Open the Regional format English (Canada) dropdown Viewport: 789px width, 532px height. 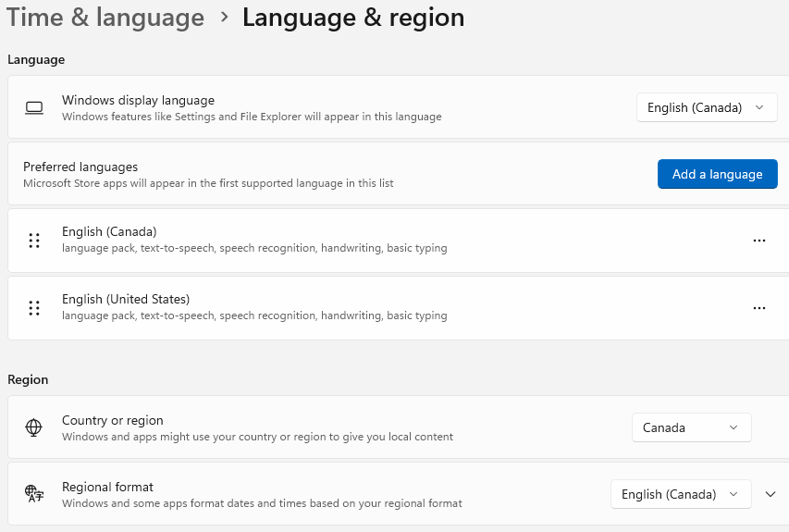(x=681, y=494)
